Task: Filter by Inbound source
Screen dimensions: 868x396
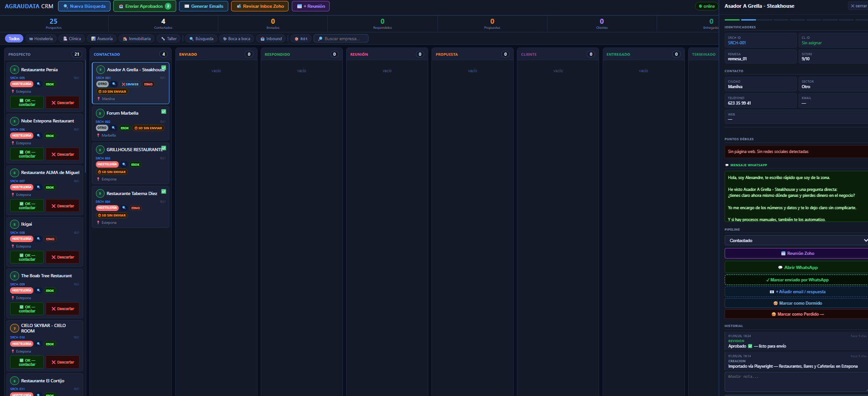Action: 271,39
